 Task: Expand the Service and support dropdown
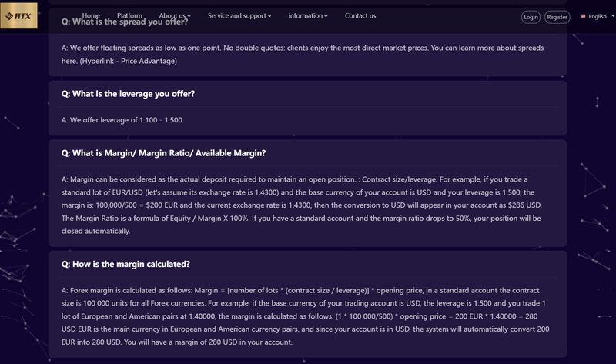239,15
